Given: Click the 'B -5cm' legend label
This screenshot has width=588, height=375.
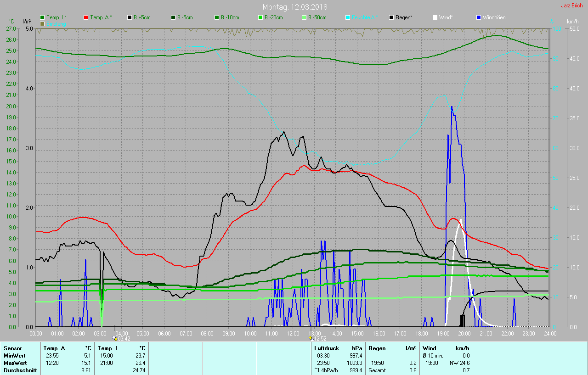Looking at the screenshot, I should (x=185, y=17).
